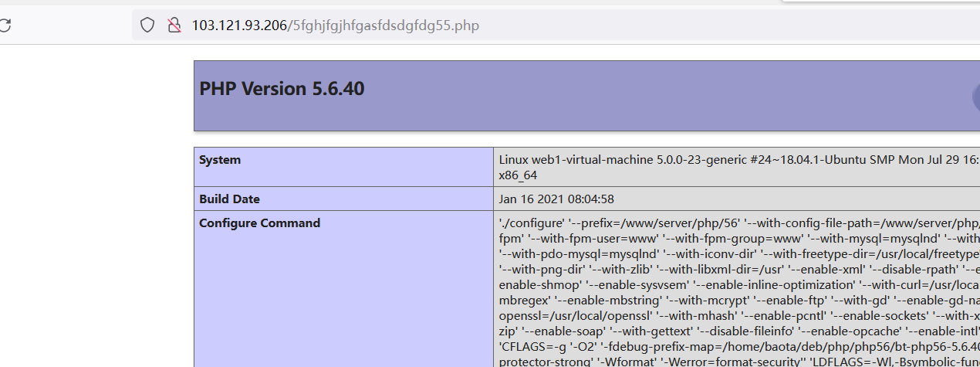Select the './configure' --prefix command line
980x367 pixels.
[739, 223]
